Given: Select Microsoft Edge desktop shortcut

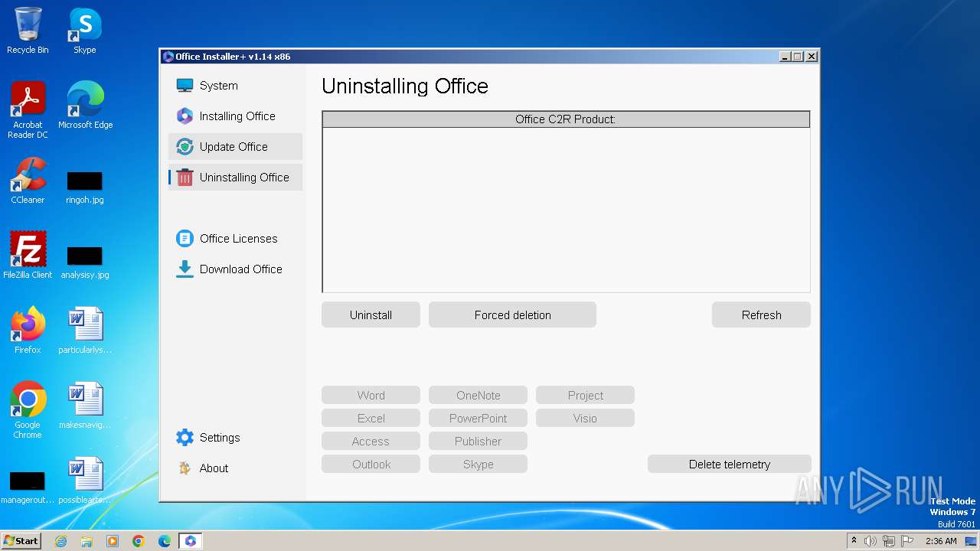Looking at the screenshot, I should 85,106.
